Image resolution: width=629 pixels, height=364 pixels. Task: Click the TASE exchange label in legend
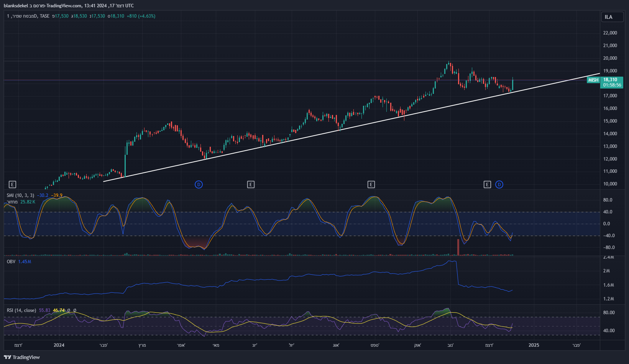(45, 16)
